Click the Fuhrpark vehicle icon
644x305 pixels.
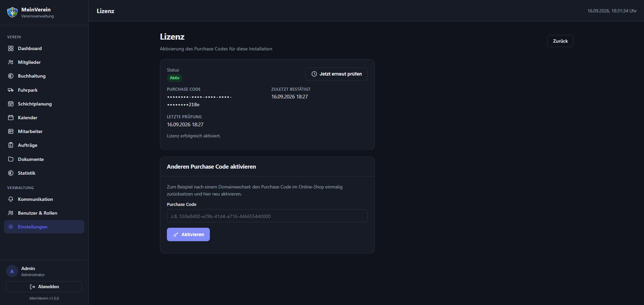(11, 90)
